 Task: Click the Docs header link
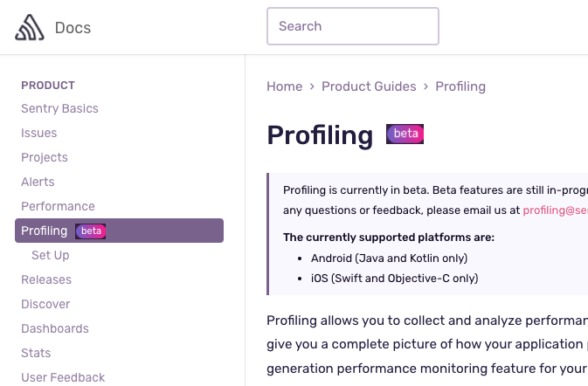click(73, 28)
